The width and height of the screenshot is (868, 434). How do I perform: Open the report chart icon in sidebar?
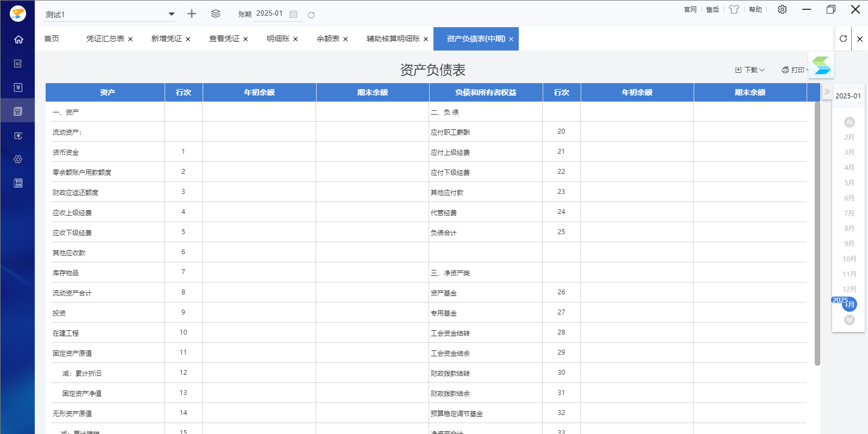(x=18, y=111)
